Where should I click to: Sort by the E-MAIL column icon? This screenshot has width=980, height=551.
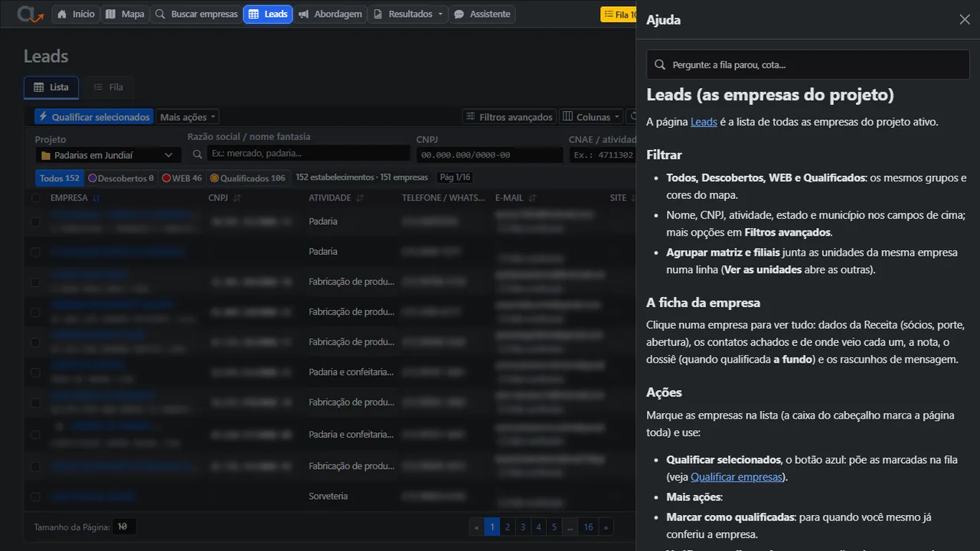pos(532,198)
